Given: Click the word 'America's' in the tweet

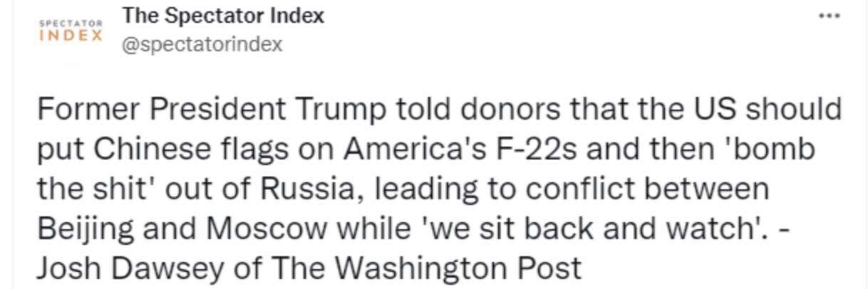Looking at the screenshot, I should [x=402, y=149].
